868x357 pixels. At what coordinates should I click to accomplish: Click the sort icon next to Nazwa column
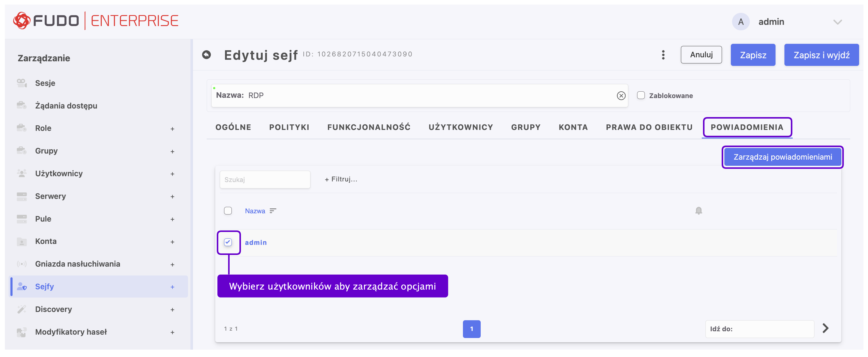272,211
